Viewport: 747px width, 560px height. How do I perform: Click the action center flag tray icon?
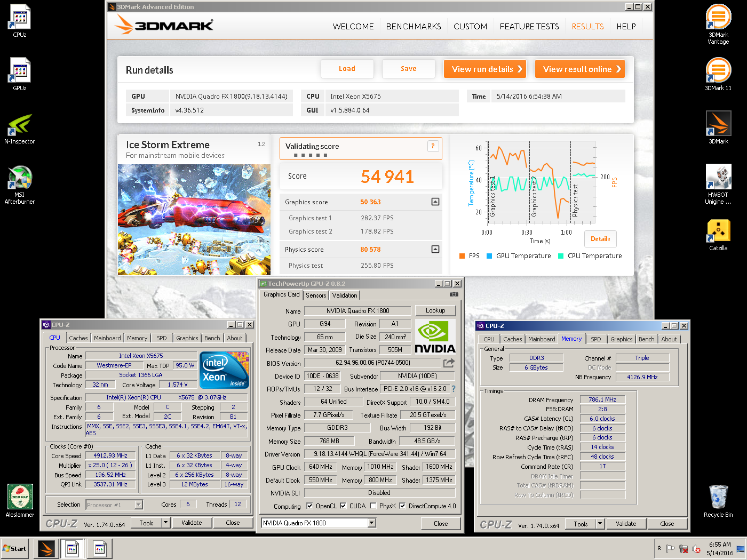coord(671,549)
